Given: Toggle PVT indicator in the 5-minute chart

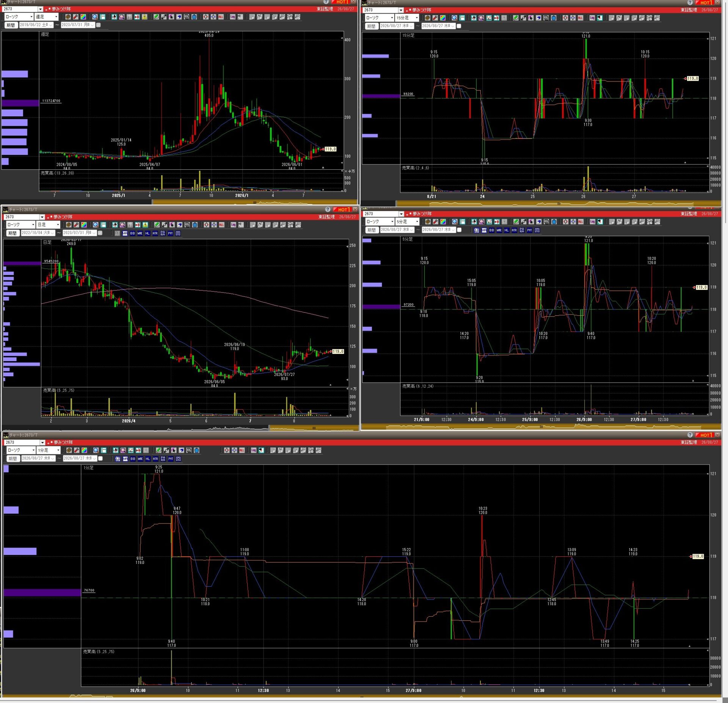Looking at the screenshot, I should click(x=529, y=230).
